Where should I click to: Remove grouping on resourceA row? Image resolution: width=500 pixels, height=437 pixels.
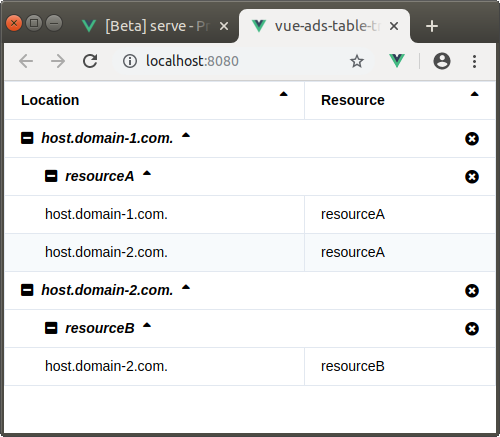tap(472, 177)
